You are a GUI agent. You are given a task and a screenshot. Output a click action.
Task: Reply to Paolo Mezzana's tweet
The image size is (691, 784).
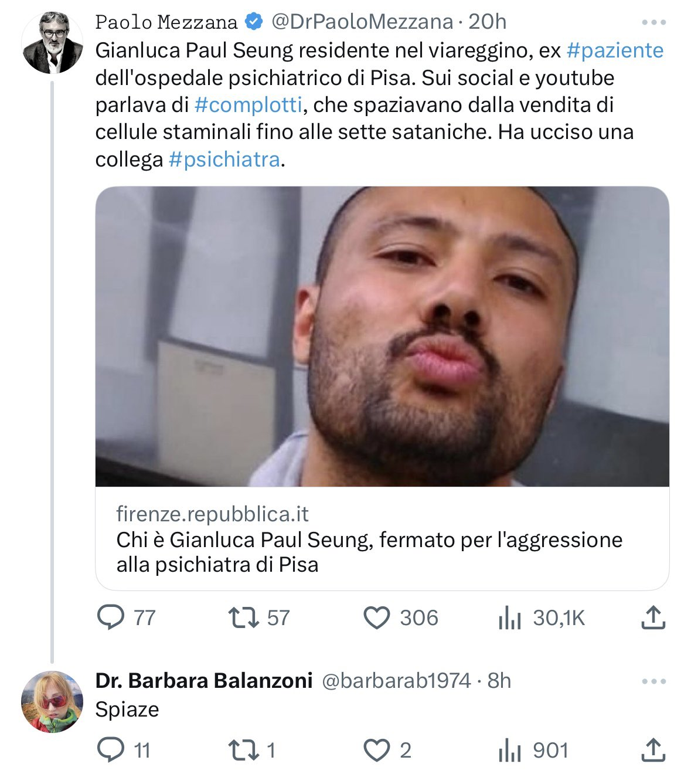pyautogui.click(x=110, y=617)
